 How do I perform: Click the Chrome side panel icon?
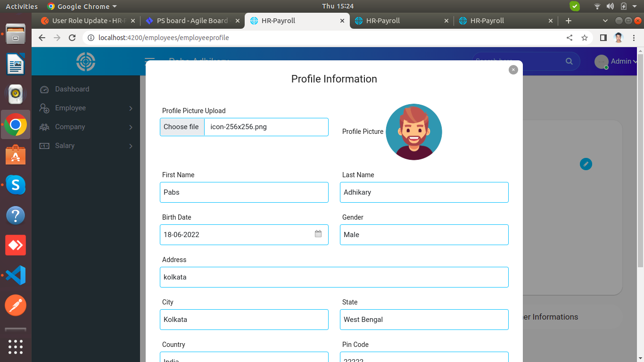(603, 38)
